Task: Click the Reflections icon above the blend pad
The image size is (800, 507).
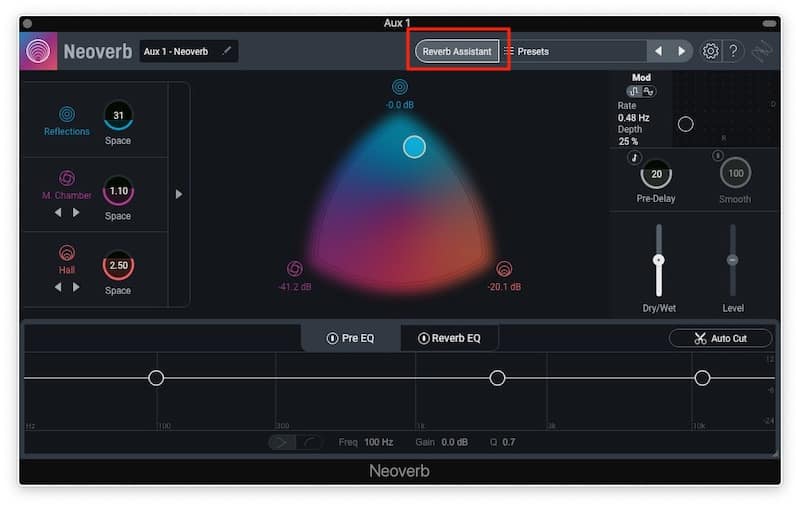Action: [399, 87]
